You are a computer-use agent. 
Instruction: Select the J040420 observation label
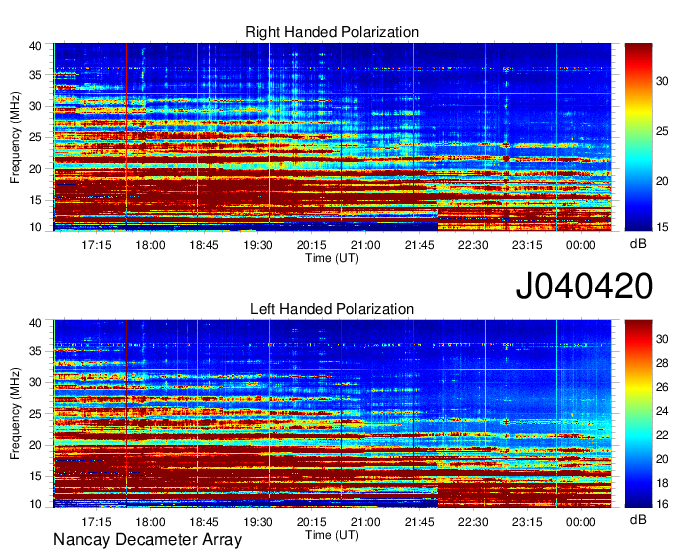coord(584,286)
